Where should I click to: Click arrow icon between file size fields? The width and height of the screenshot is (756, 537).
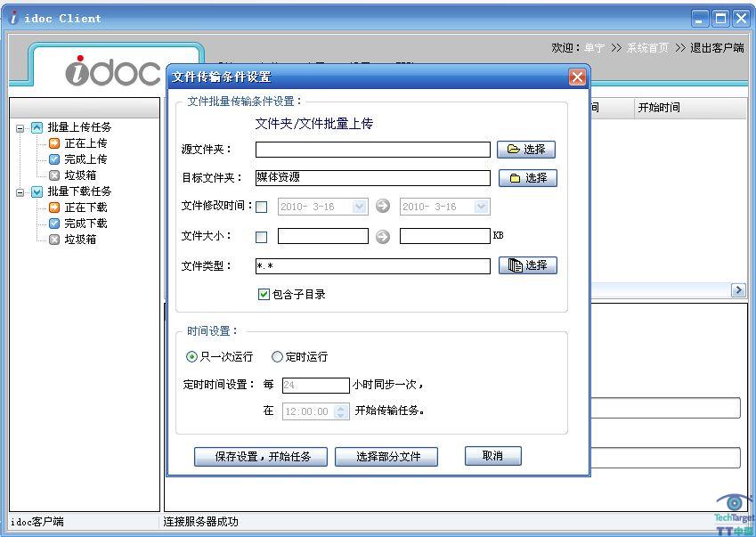[383, 237]
